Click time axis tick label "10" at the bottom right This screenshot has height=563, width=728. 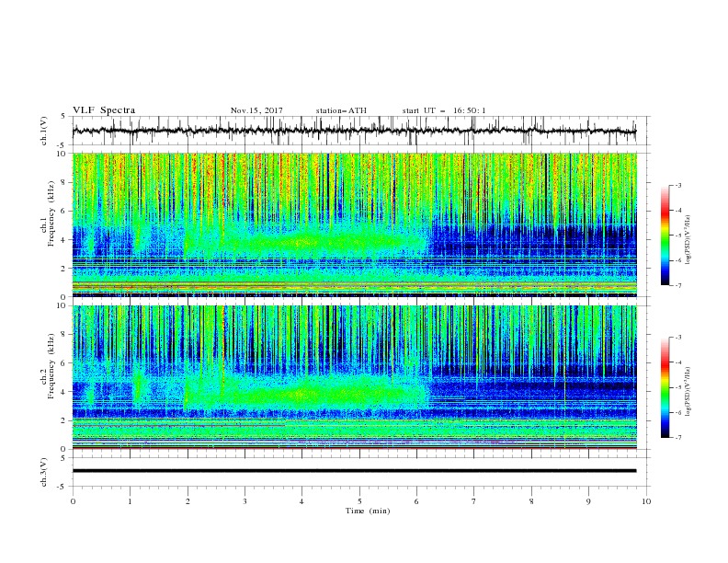[646, 501]
